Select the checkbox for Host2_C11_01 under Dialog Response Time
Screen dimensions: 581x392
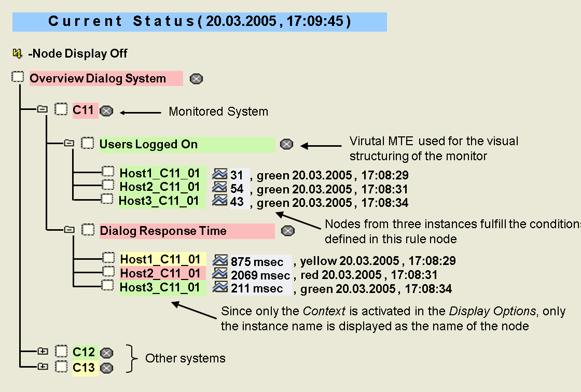(108, 272)
